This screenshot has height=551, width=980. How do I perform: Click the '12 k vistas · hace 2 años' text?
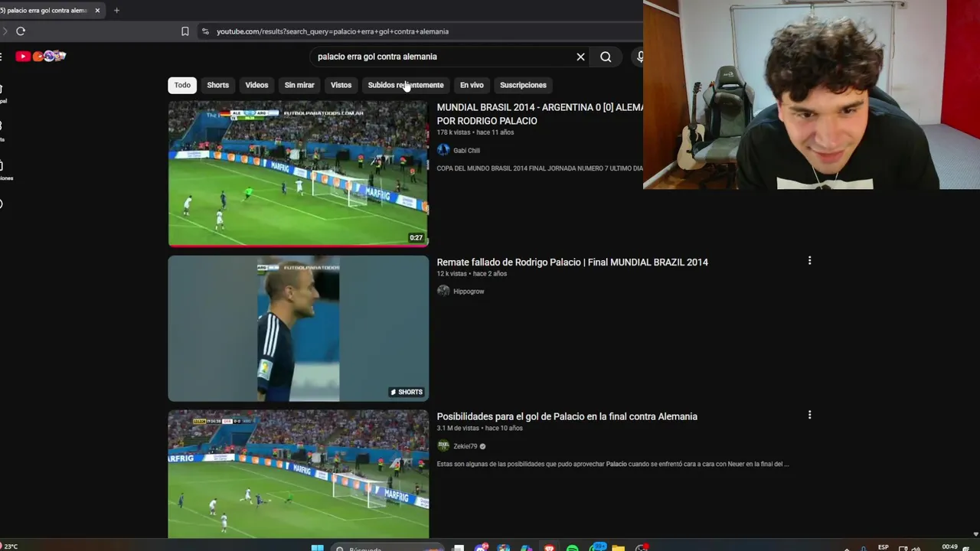[x=472, y=273]
